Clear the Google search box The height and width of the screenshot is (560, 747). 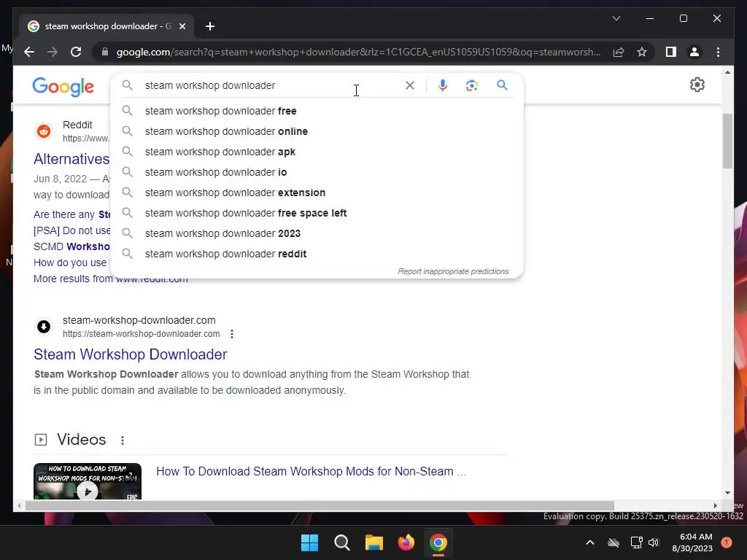[x=410, y=85]
